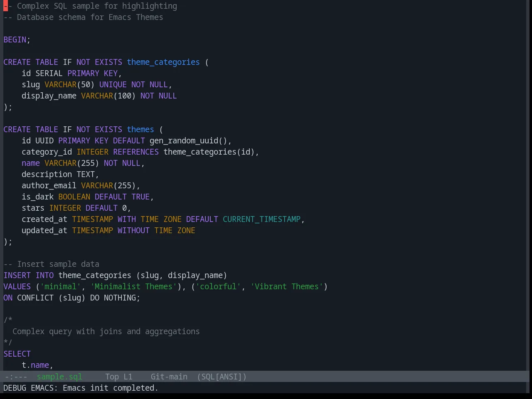Click the 'themes' table name in second CREATE TABLE
Image resolution: width=532 pixels, height=399 pixels.
point(140,129)
